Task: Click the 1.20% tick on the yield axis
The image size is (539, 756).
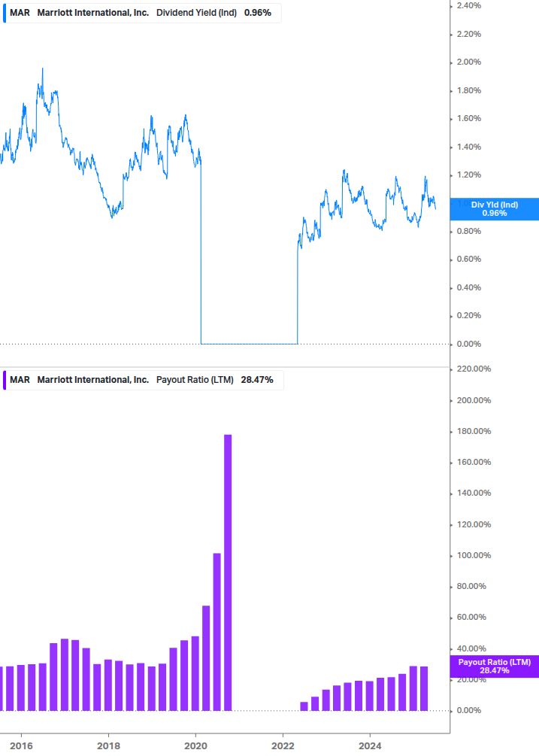Action: point(468,175)
